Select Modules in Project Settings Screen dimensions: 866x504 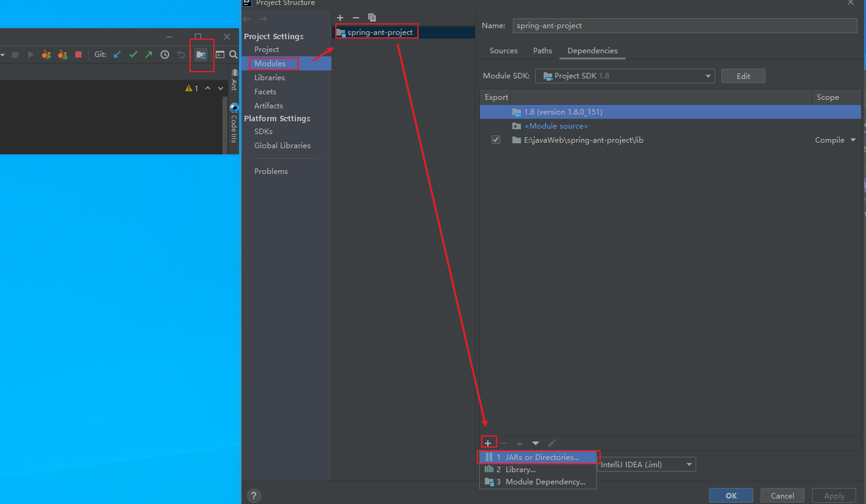coord(286,63)
